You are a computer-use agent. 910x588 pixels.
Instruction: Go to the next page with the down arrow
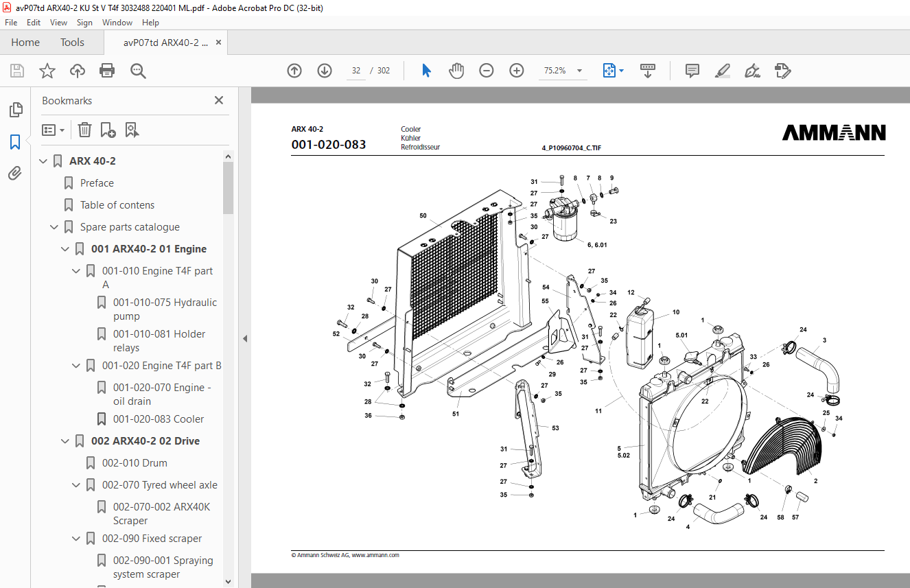pos(325,71)
